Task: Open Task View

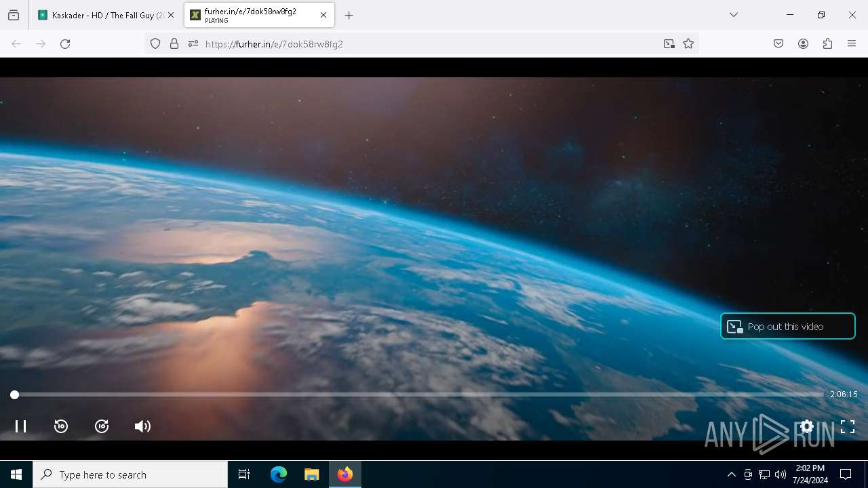Action: (244, 474)
